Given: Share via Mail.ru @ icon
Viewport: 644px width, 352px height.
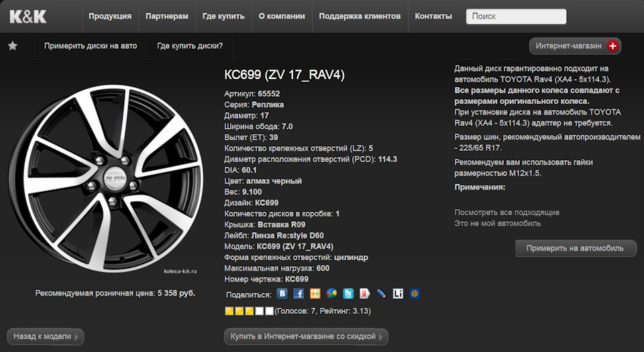Looking at the screenshot, I should tap(415, 294).
